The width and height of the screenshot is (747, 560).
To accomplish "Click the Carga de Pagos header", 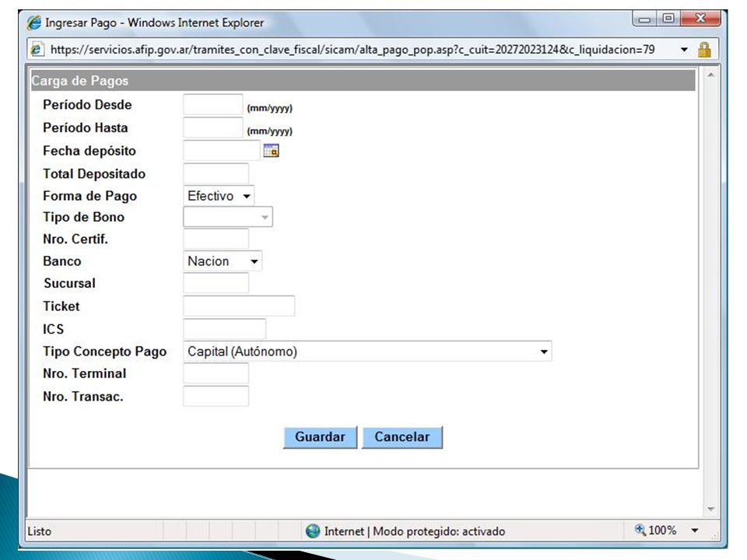I will click(x=363, y=80).
